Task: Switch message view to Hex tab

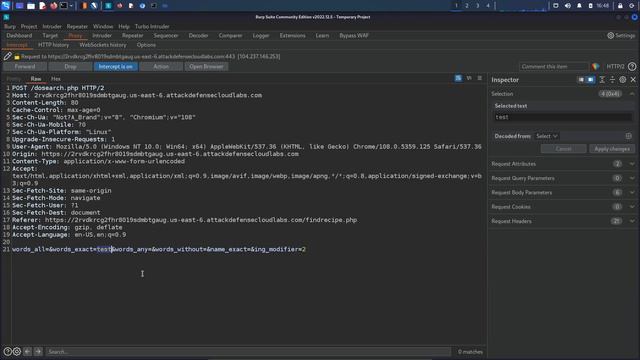Action: [56, 79]
